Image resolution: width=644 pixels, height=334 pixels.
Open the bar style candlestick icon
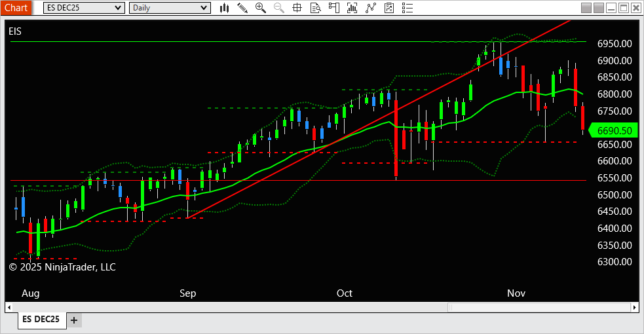(224, 8)
